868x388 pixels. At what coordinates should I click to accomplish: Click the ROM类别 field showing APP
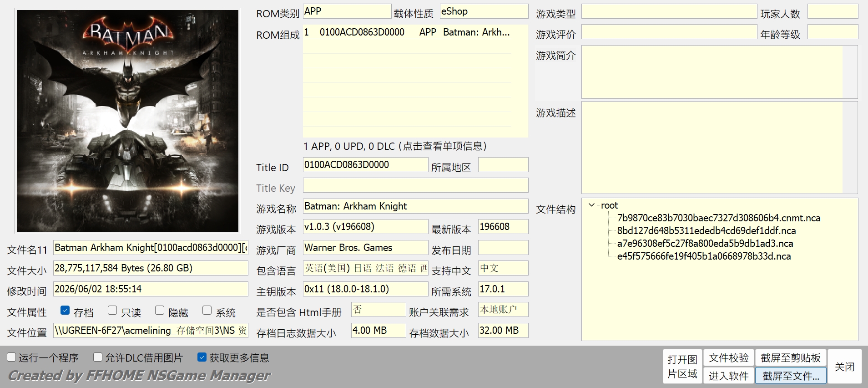[x=347, y=11]
